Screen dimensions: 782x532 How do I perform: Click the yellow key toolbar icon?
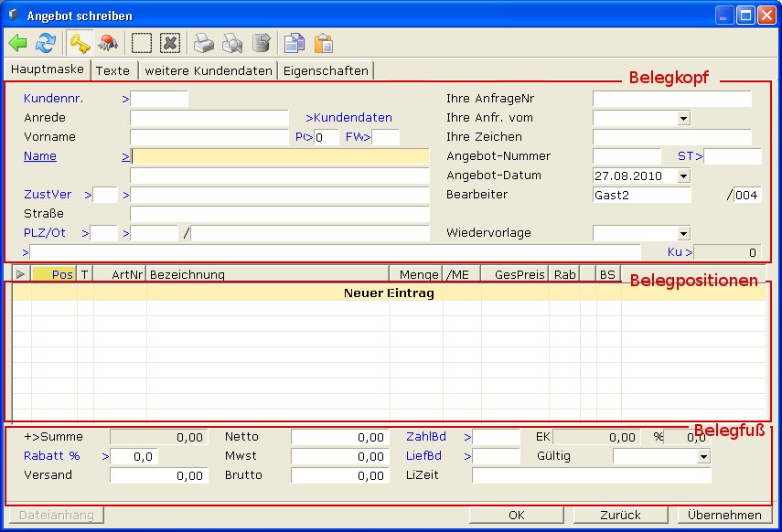(x=80, y=43)
